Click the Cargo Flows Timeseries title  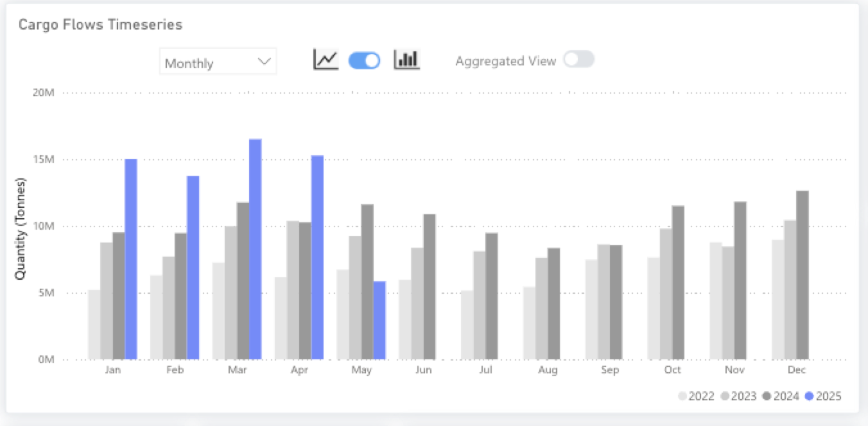point(100,24)
